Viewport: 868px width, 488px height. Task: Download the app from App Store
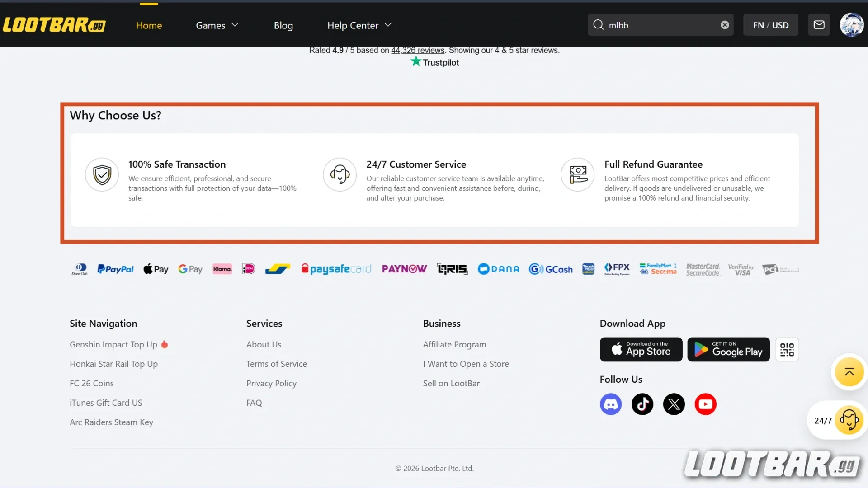pos(641,349)
